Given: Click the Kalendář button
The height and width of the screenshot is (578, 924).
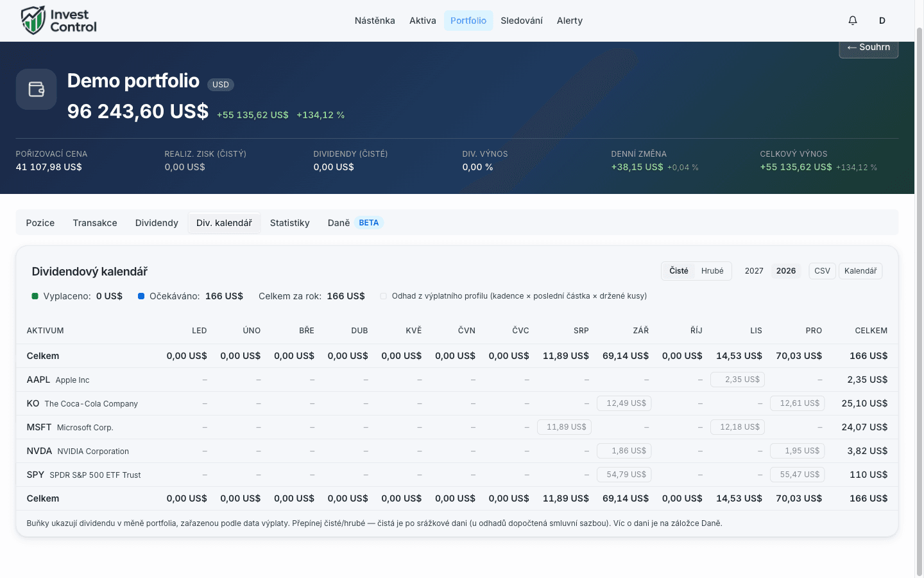Looking at the screenshot, I should (x=860, y=271).
